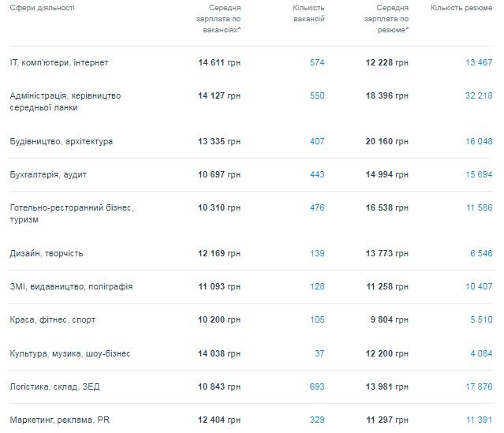Click the 11 391 resumes for Маркетинг
Image resolution: width=504 pixels, height=433 pixels.
click(x=477, y=419)
